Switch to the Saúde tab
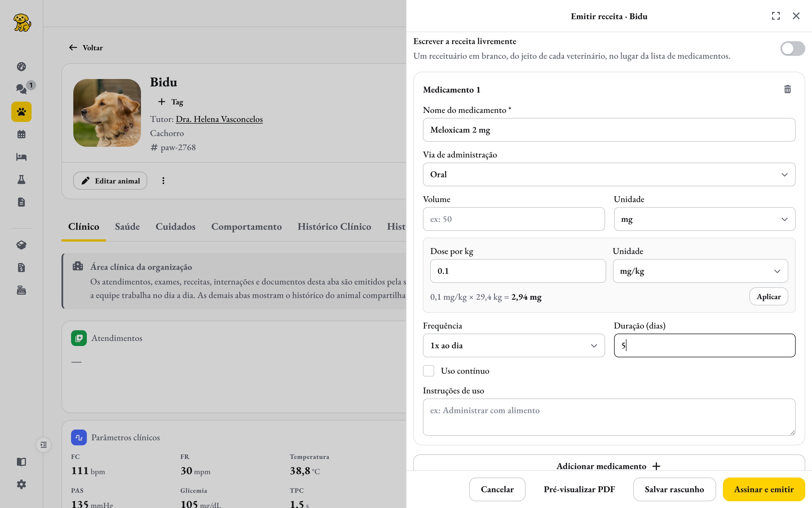The image size is (812, 508). [x=127, y=226]
